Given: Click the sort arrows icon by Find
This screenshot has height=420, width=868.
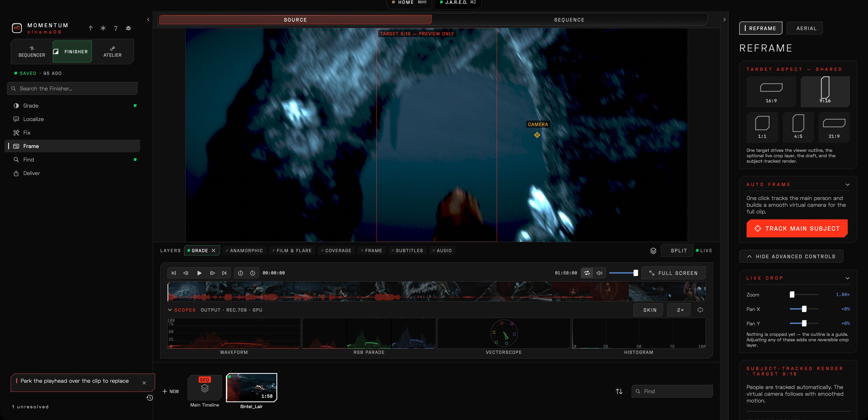Looking at the screenshot, I should pyautogui.click(x=619, y=391).
